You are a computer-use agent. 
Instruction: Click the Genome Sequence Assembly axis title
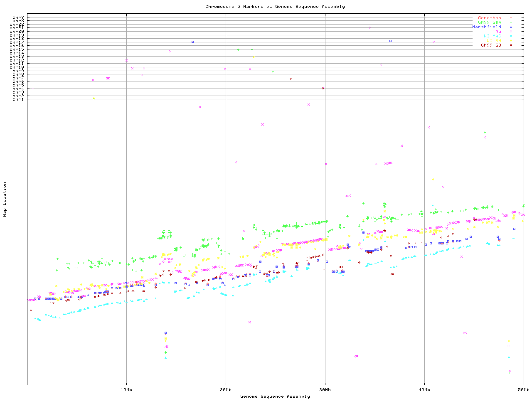coord(275,397)
